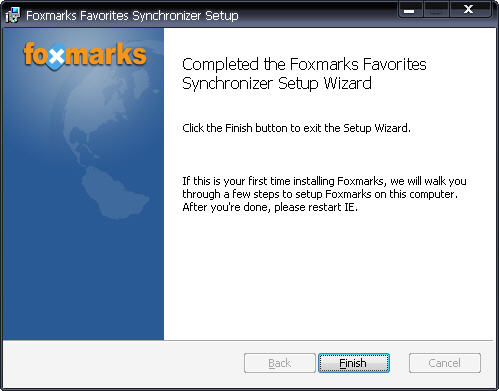Click the installer icon in the title bar
The image size is (499, 391).
[13, 15]
